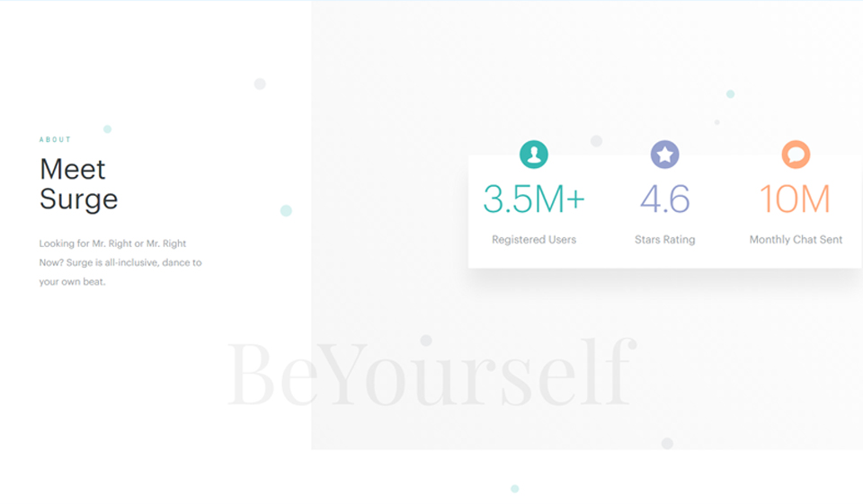The image size is (863, 504).
Task: Click the Looking for Mr. Right paragraph
Action: pyautogui.click(x=120, y=262)
